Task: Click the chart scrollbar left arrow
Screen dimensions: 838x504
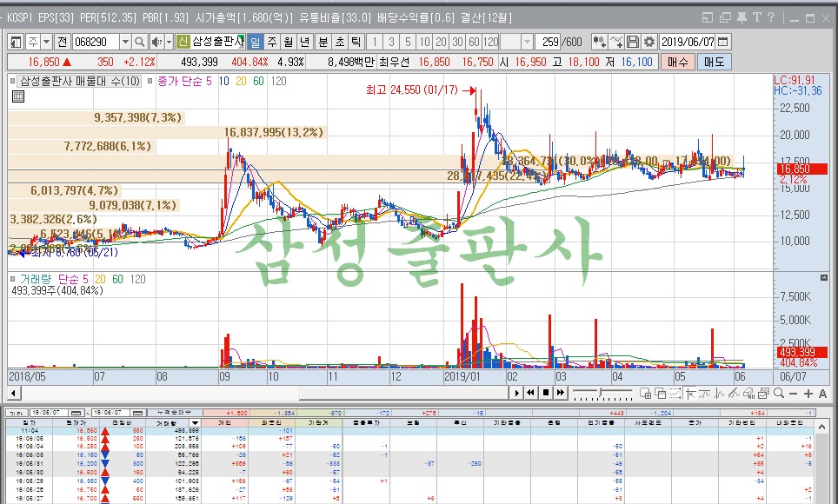Action: coord(14,394)
